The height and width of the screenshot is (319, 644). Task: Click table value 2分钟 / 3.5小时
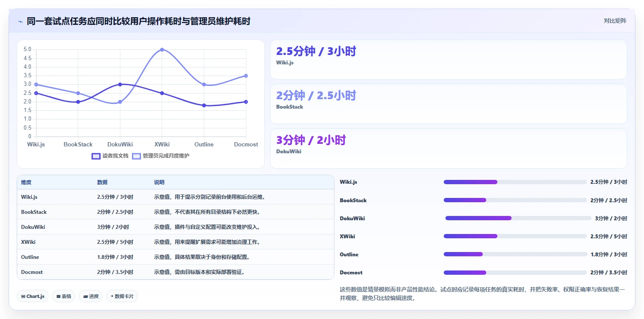coord(115,272)
